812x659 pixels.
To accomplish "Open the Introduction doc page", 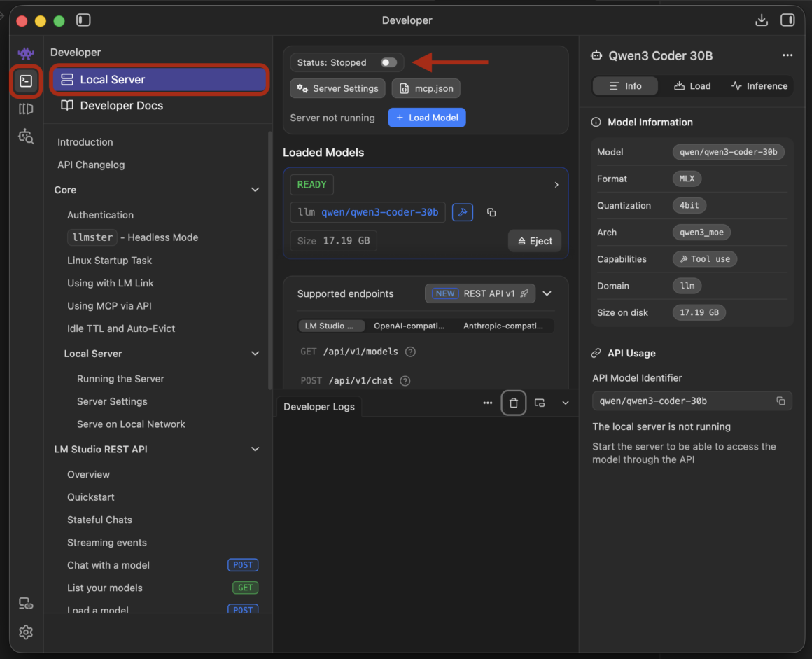I will [85, 142].
